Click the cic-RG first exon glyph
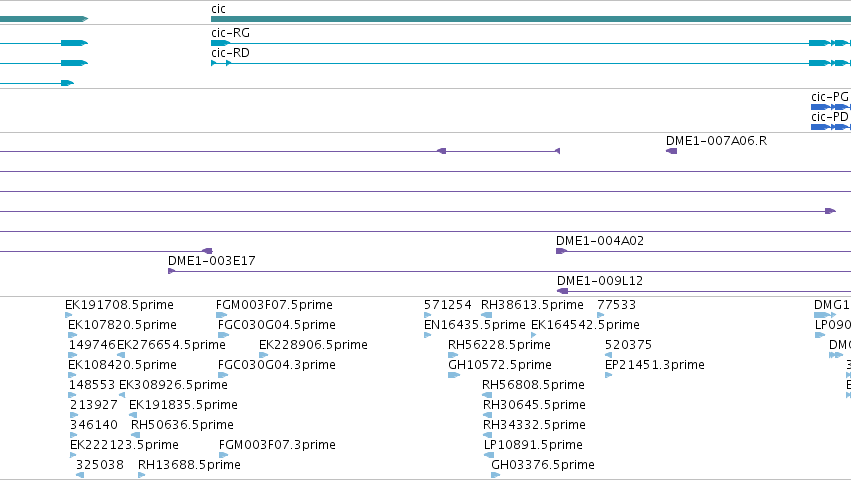This screenshot has width=851, height=480. coord(220,43)
